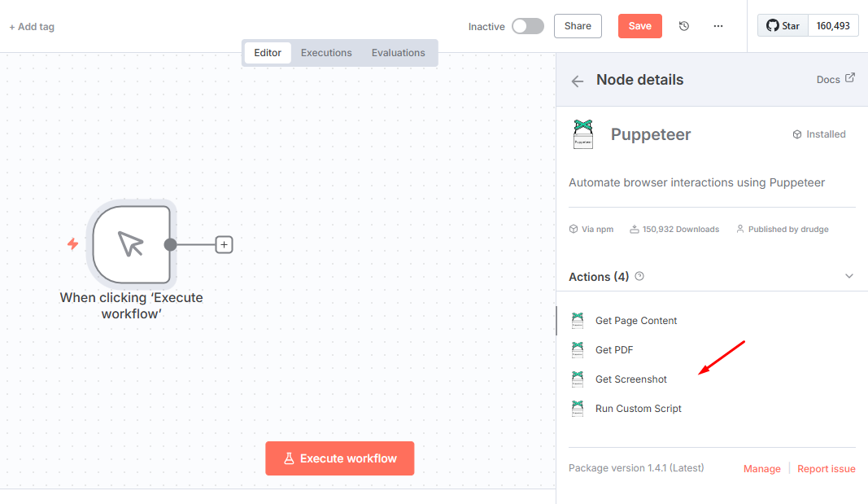The width and height of the screenshot is (868, 504).
Task: Open the three-dot more options menu
Action: (718, 26)
